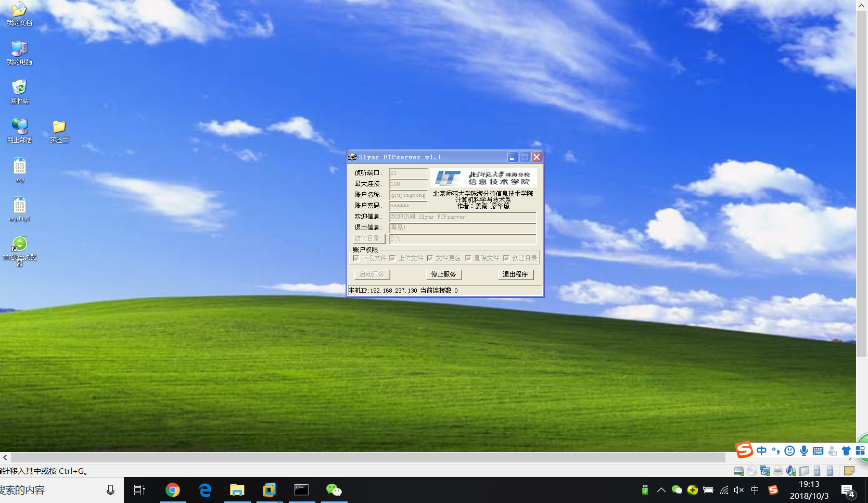Click the 退出信息 message field

click(x=463, y=228)
